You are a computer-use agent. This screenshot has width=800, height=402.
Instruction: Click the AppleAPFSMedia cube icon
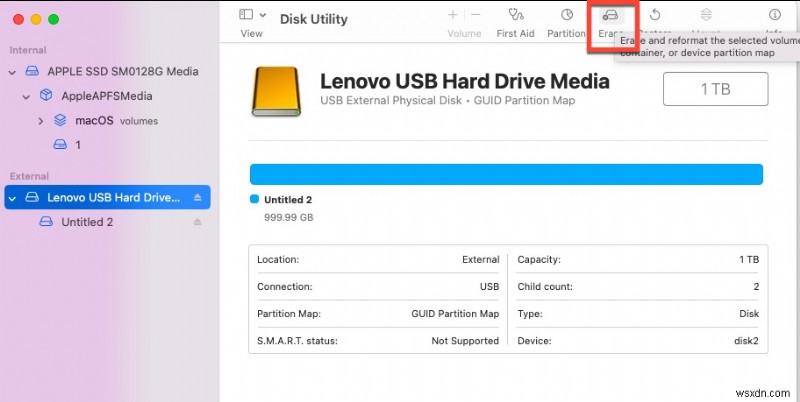[x=46, y=95]
